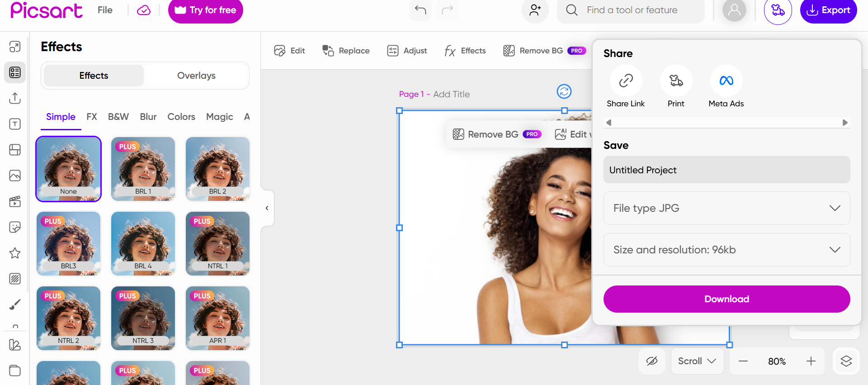Expand the File type JPG dropdown
The image size is (868, 385).
click(726, 208)
